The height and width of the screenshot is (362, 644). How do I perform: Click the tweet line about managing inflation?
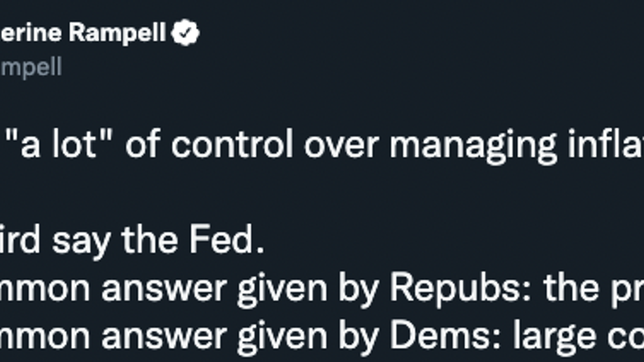tap(322, 144)
